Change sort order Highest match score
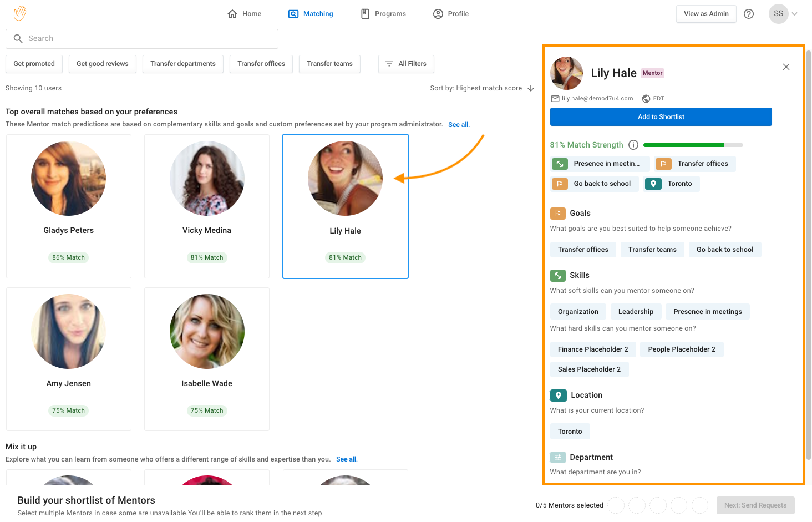812x522 pixels. [x=476, y=88]
